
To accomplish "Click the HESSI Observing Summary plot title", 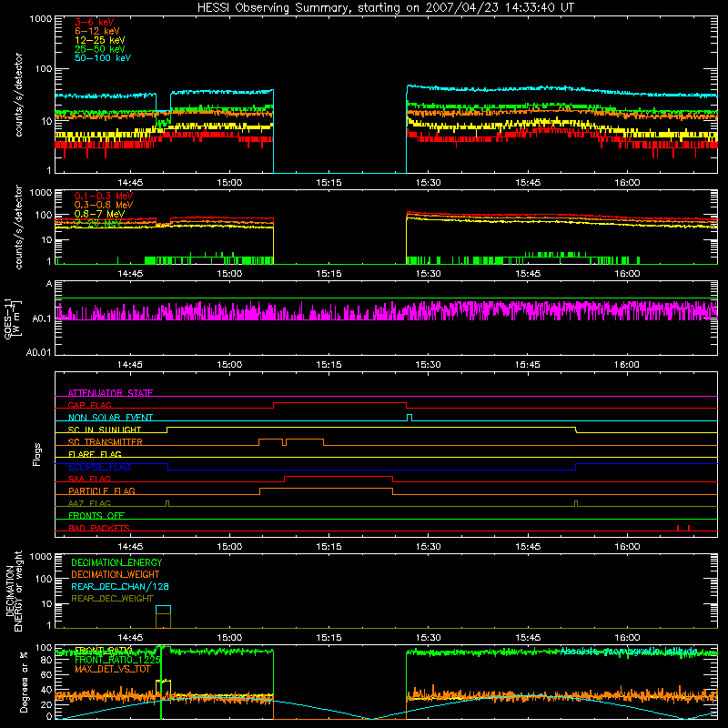I will click(385, 8).
